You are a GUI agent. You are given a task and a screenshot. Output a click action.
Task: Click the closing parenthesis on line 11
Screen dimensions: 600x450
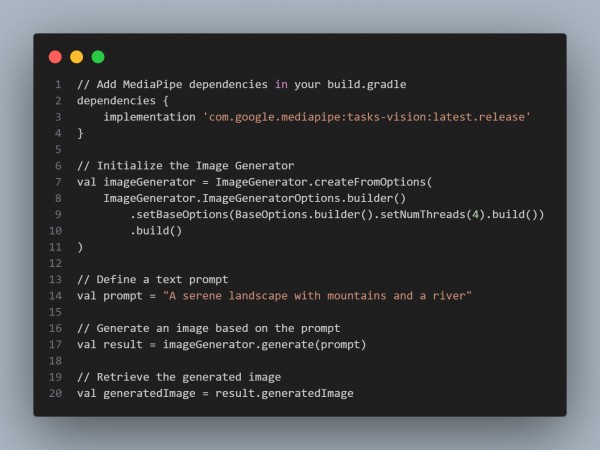pos(80,247)
